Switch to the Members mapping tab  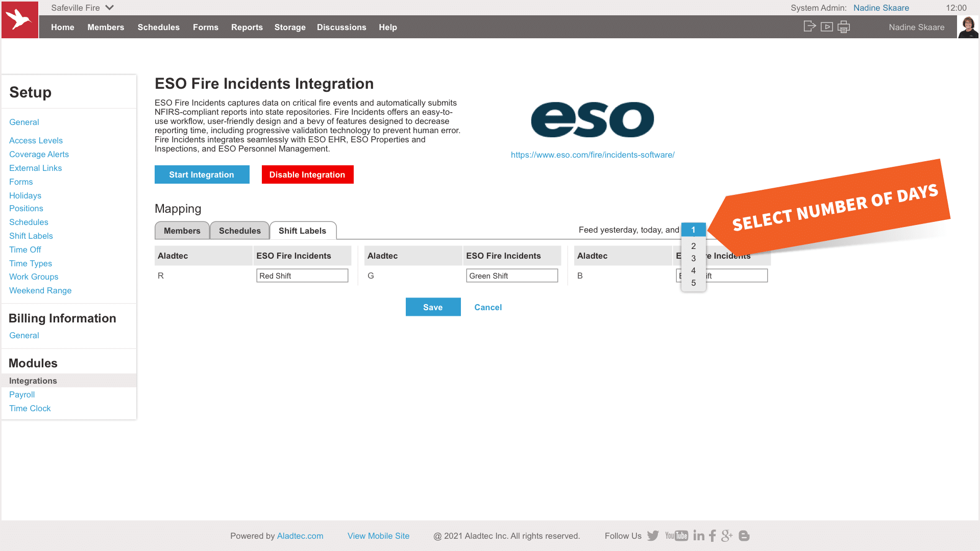[182, 231]
